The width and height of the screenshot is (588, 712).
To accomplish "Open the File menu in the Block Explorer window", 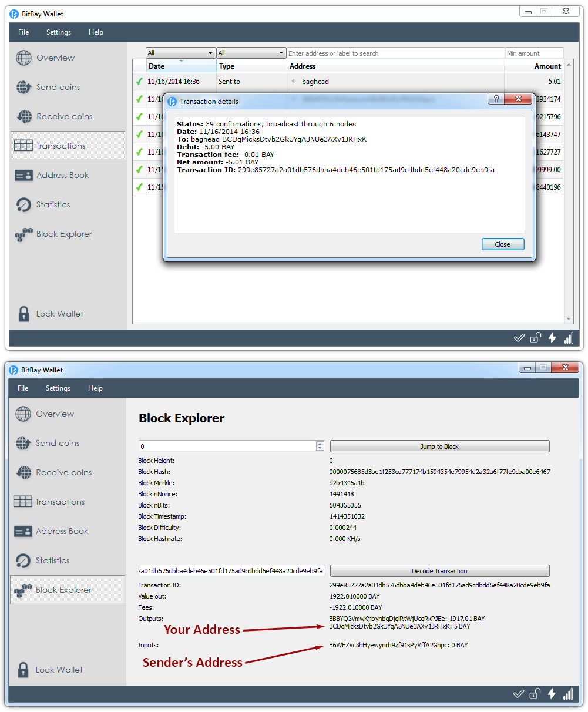I will click(x=23, y=388).
